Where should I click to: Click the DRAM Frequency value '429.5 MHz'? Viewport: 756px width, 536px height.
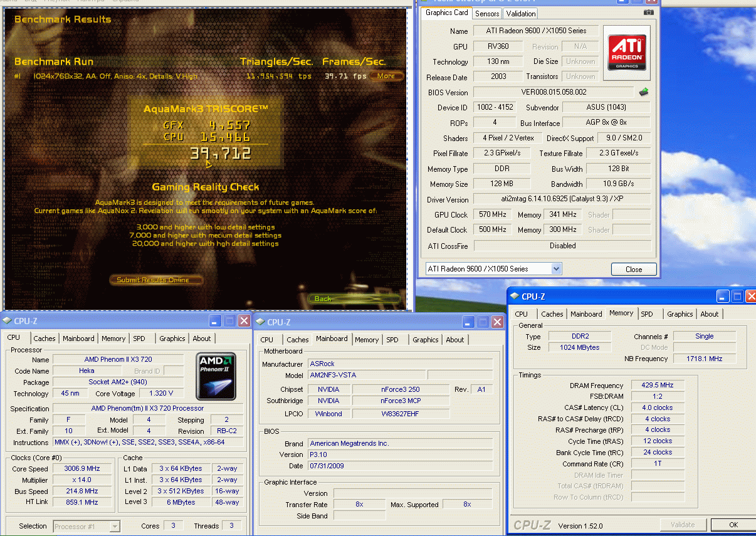(656, 386)
